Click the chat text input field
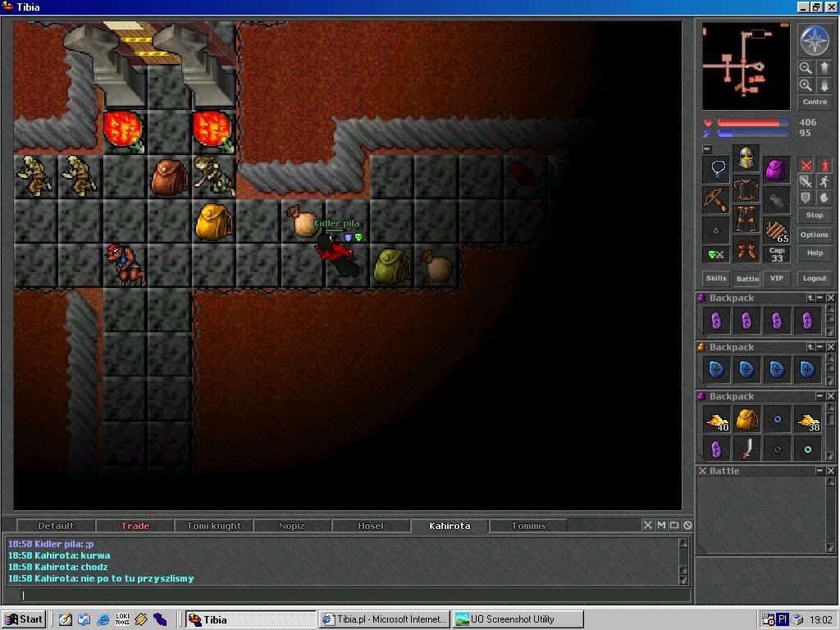Screen dimensions: 840x630 tap(355, 596)
